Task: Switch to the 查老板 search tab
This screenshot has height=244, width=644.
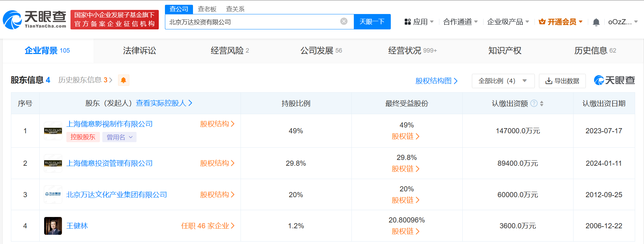Action: tap(207, 9)
